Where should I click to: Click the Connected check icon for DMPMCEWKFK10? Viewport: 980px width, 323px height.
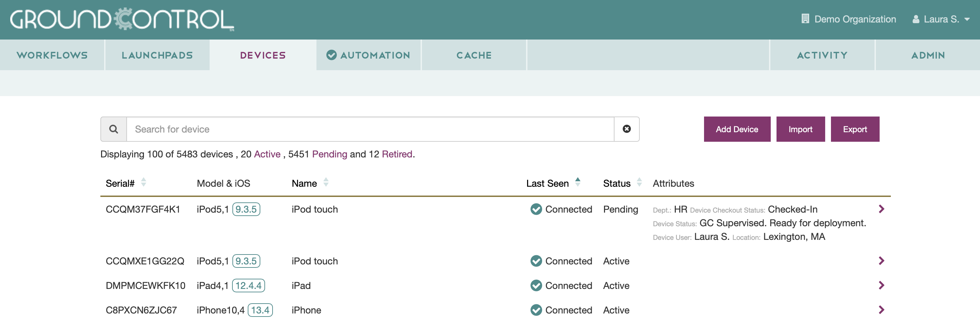(x=536, y=285)
